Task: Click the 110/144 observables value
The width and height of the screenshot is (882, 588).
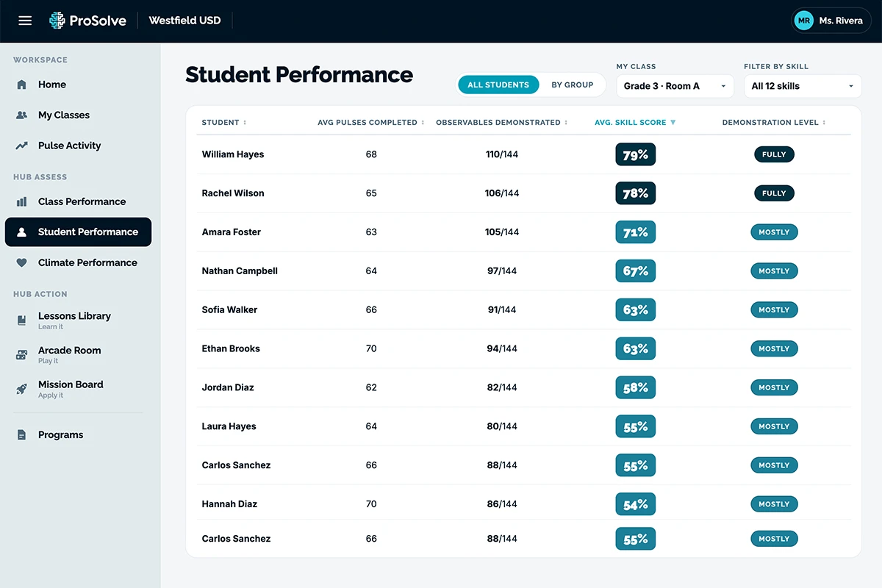Action: click(x=502, y=154)
